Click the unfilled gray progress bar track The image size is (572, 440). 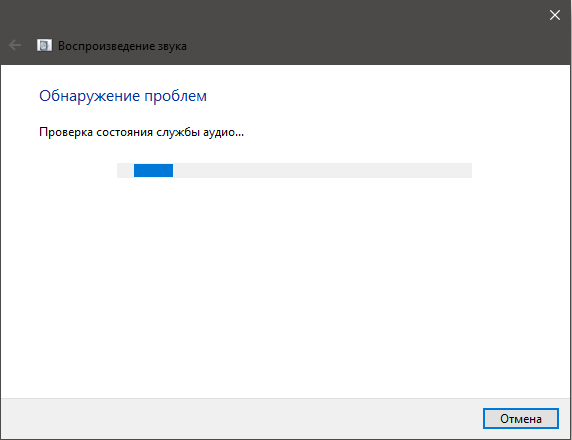point(322,170)
